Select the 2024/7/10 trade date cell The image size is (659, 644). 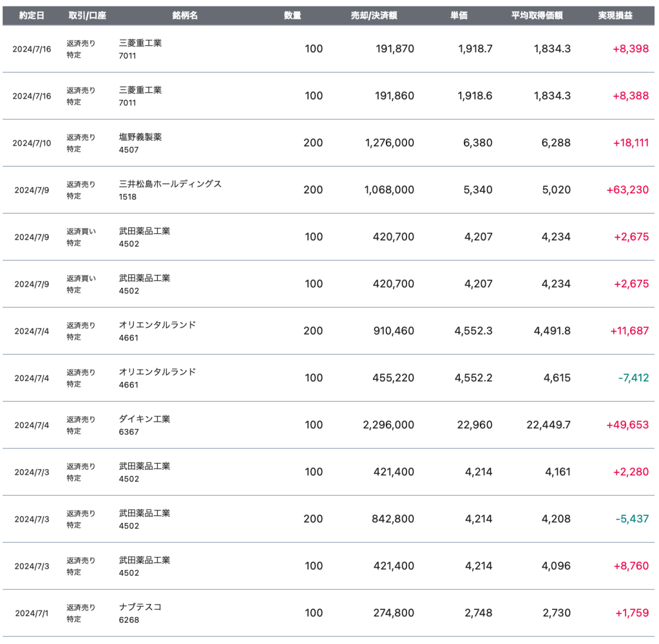click(32, 143)
